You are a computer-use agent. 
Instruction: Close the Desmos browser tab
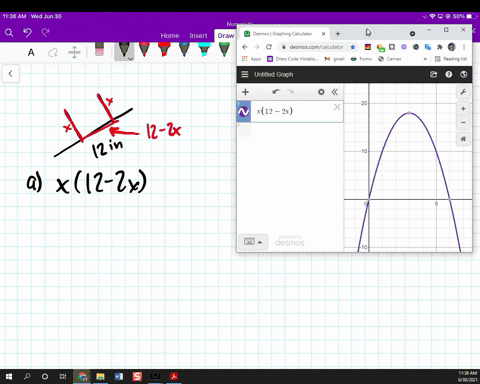pos(323,34)
